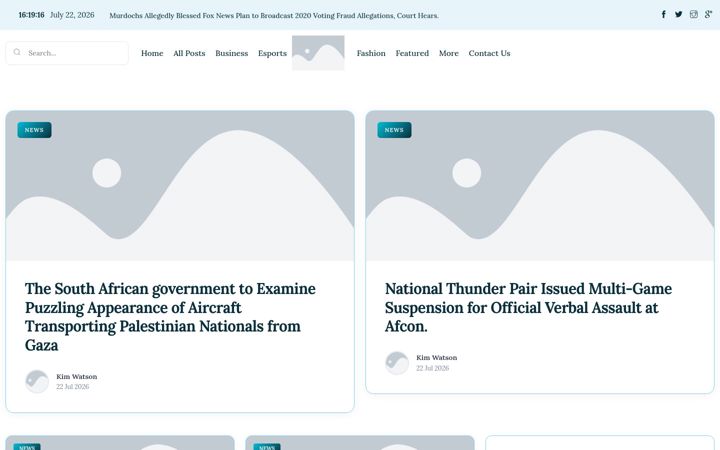
Task: Open the South African government aircraft article
Action: point(170,317)
